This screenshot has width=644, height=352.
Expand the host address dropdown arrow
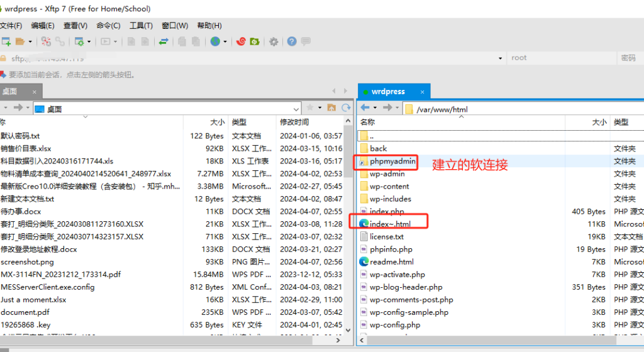tap(500, 58)
